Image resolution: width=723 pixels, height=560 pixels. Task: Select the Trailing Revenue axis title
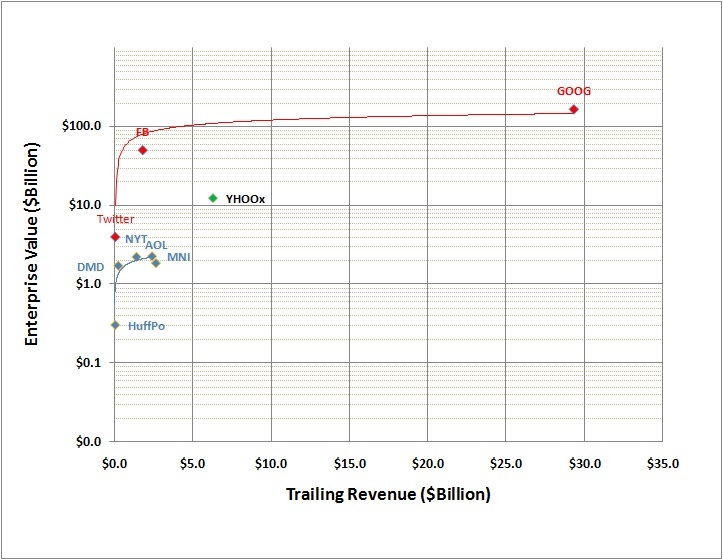(388, 494)
